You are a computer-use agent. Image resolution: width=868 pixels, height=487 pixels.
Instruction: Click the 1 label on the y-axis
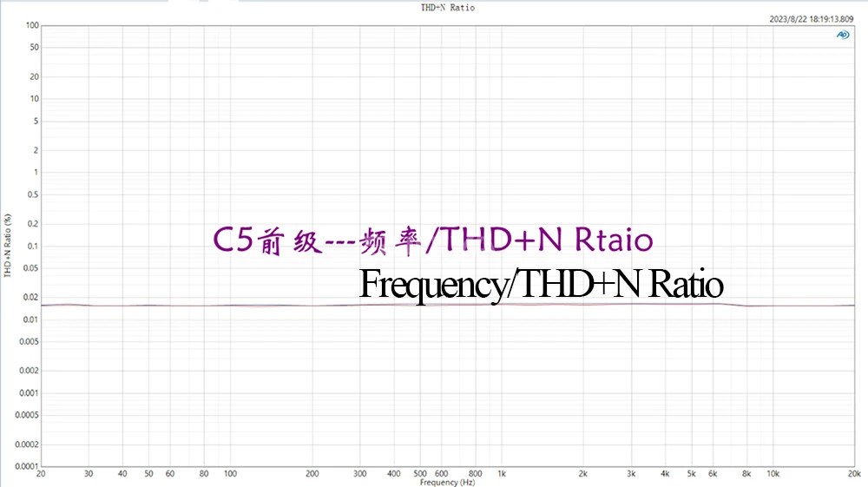[x=36, y=172]
